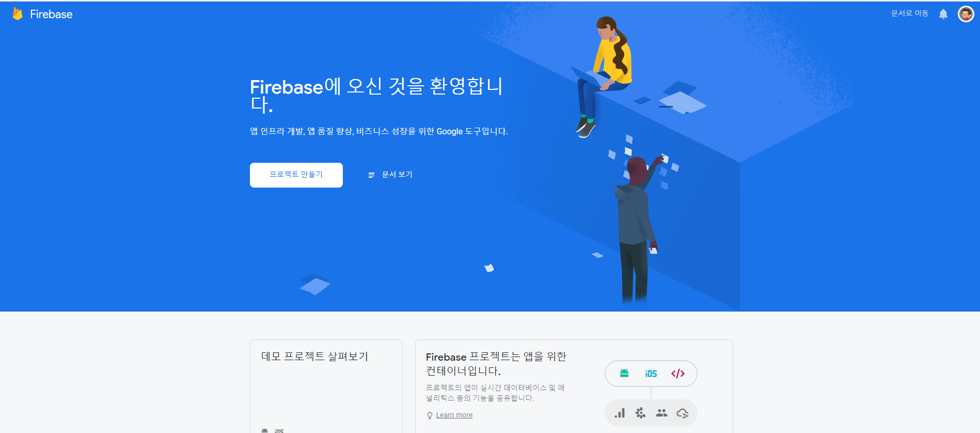Open the 문서로 이동 link
The image size is (980, 433).
click(x=910, y=13)
